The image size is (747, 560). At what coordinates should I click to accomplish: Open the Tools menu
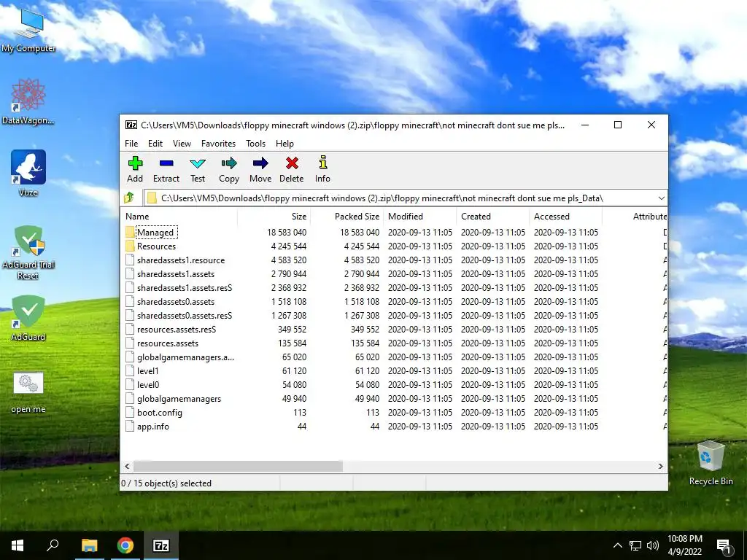click(255, 144)
